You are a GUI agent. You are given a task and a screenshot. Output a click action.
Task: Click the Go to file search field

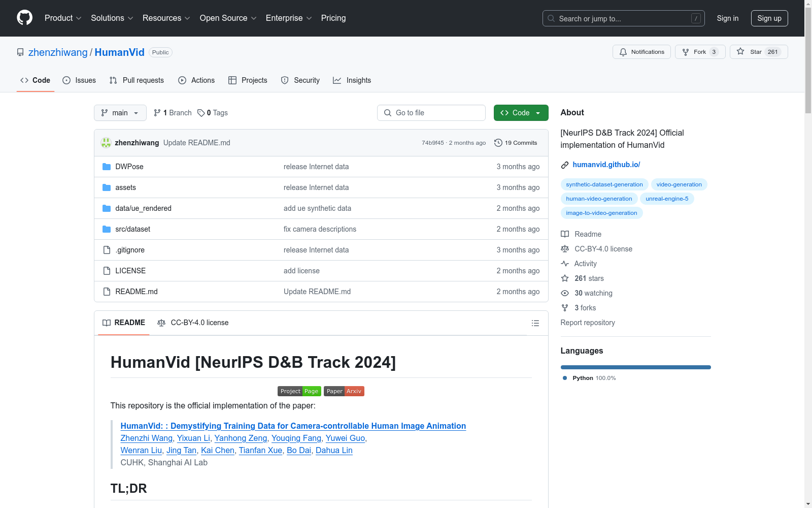tap(431, 113)
